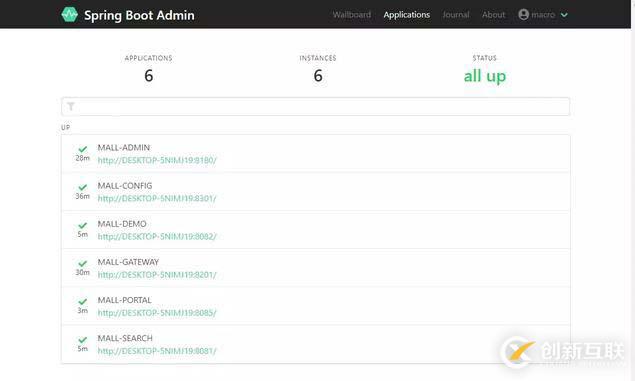
Task: Click the green checkmark for MALL-GATEWAY
Action: click(83, 264)
